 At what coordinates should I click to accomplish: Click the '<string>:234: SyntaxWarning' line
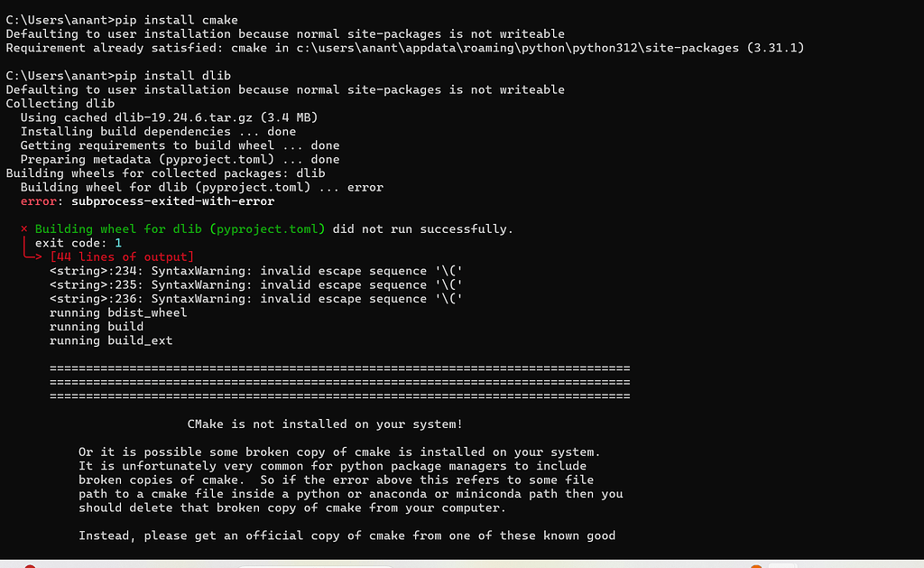coord(255,271)
